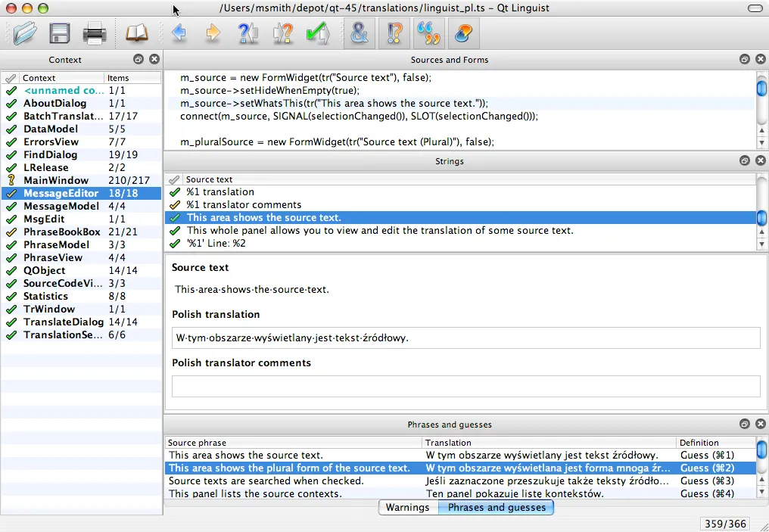Undock the Strings panel
The height and width of the screenshot is (532, 769).
pyautogui.click(x=744, y=160)
